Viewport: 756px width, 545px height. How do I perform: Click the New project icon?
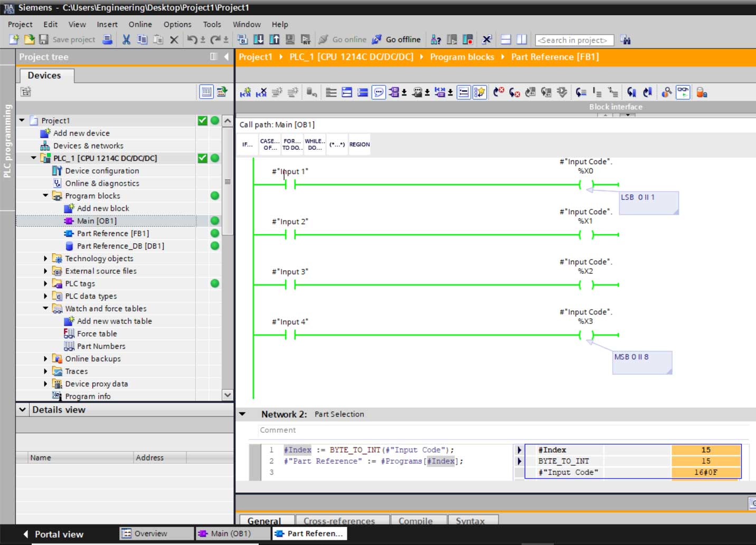coord(14,40)
